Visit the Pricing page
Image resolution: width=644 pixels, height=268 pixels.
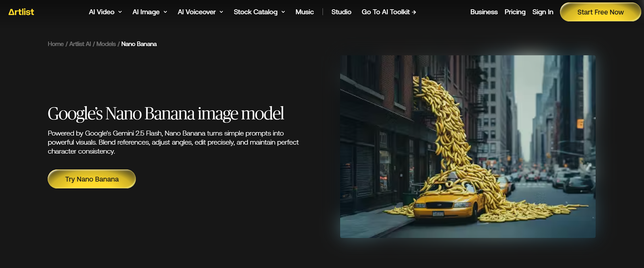515,12
